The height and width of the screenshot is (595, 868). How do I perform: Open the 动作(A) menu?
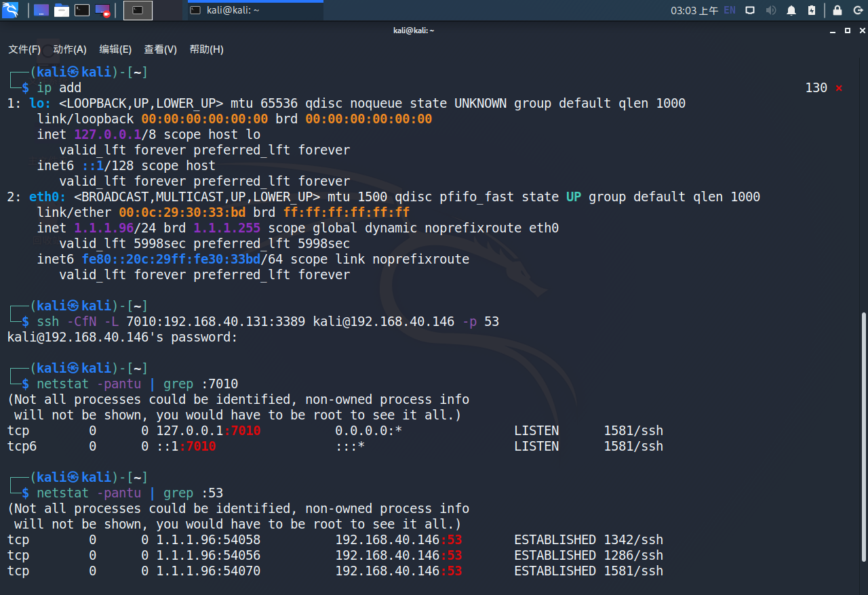(x=70, y=49)
